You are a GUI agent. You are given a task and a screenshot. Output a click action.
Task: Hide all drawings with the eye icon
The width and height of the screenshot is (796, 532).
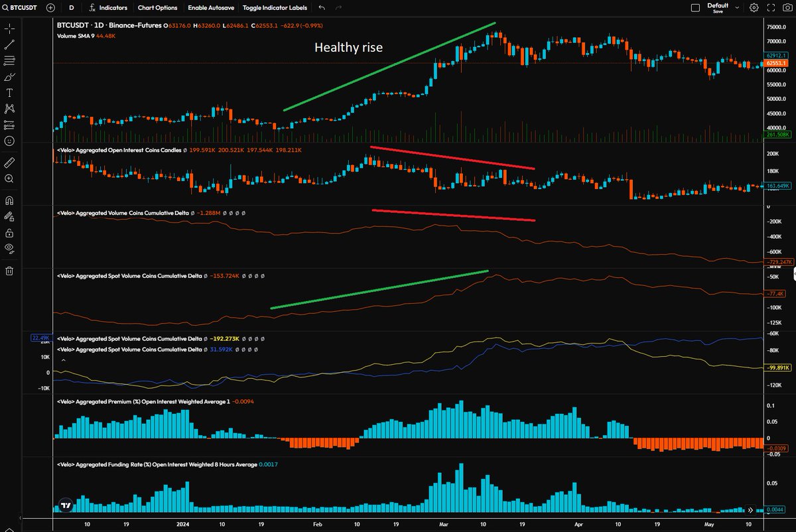click(x=9, y=249)
